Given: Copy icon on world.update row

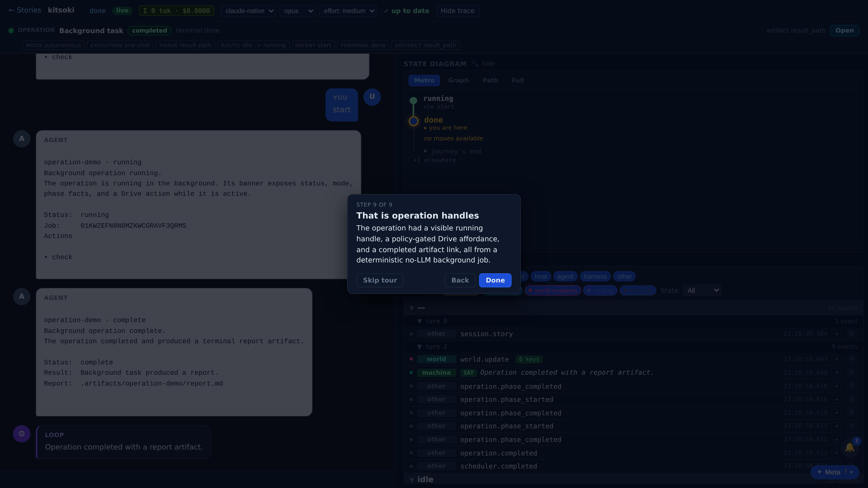Looking at the screenshot, I should click(851, 359).
